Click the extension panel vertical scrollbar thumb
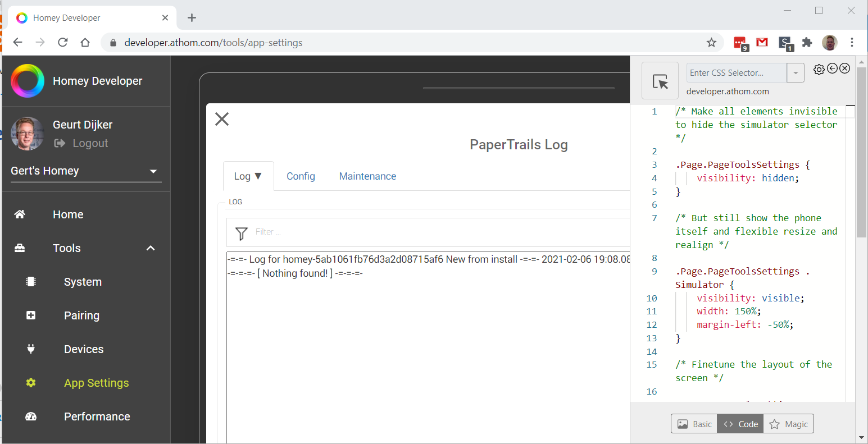The image size is (868, 444). point(861,152)
